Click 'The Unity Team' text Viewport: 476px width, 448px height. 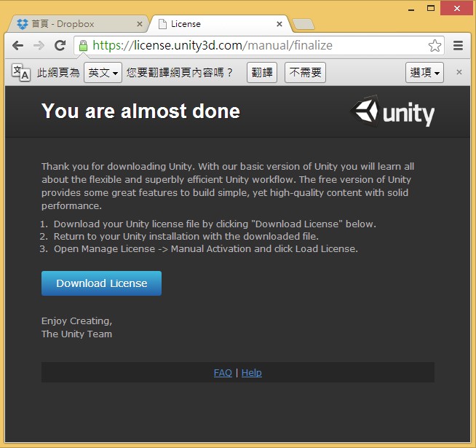click(77, 334)
